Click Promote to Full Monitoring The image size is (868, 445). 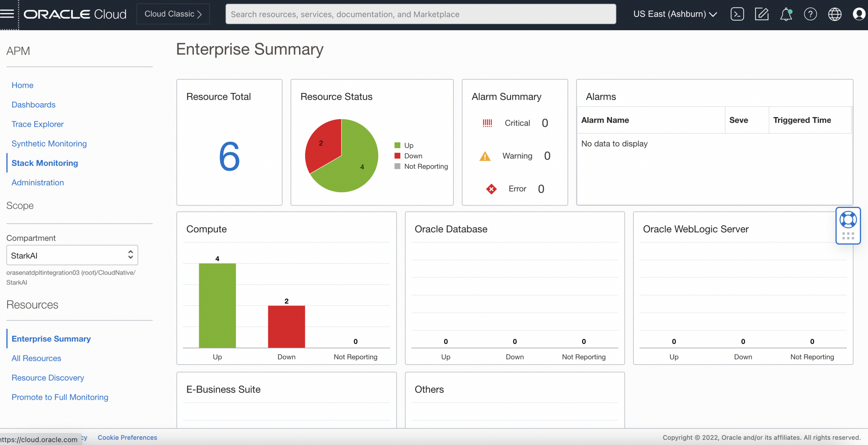(x=60, y=397)
